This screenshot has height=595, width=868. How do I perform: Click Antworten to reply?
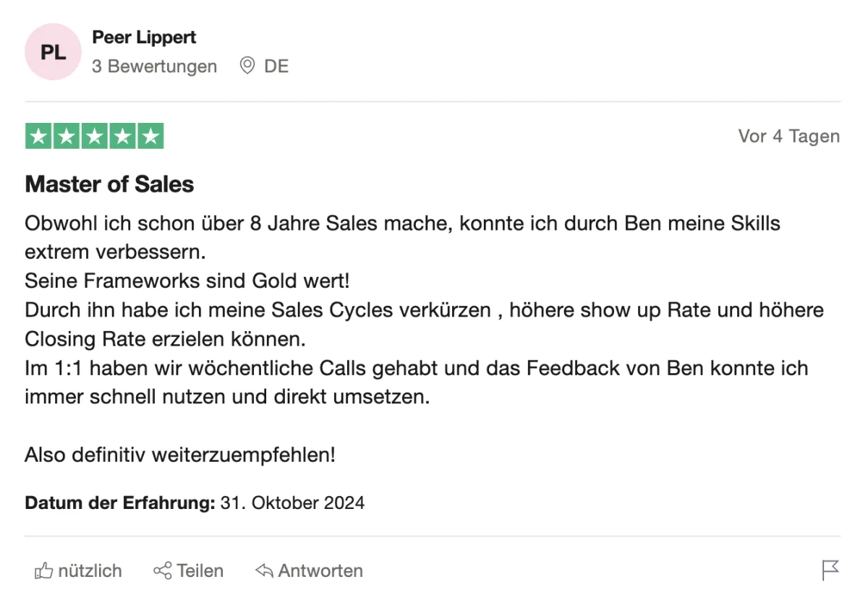[x=309, y=570]
